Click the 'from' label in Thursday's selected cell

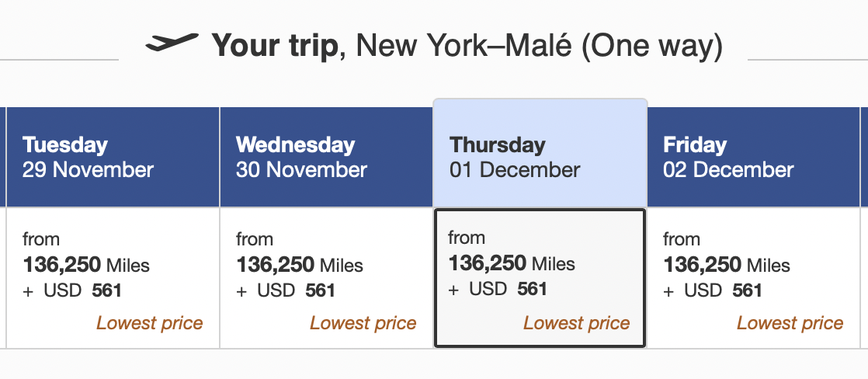467,238
